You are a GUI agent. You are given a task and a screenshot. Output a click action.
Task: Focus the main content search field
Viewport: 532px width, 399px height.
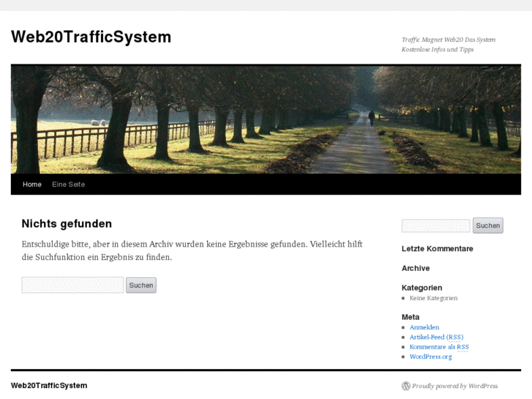72,285
